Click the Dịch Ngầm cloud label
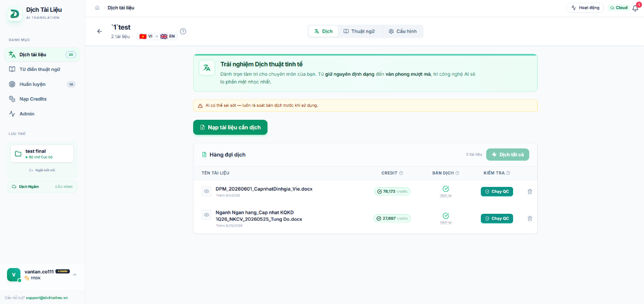Viewport: 644px width, 304px height. [x=25, y=186]
